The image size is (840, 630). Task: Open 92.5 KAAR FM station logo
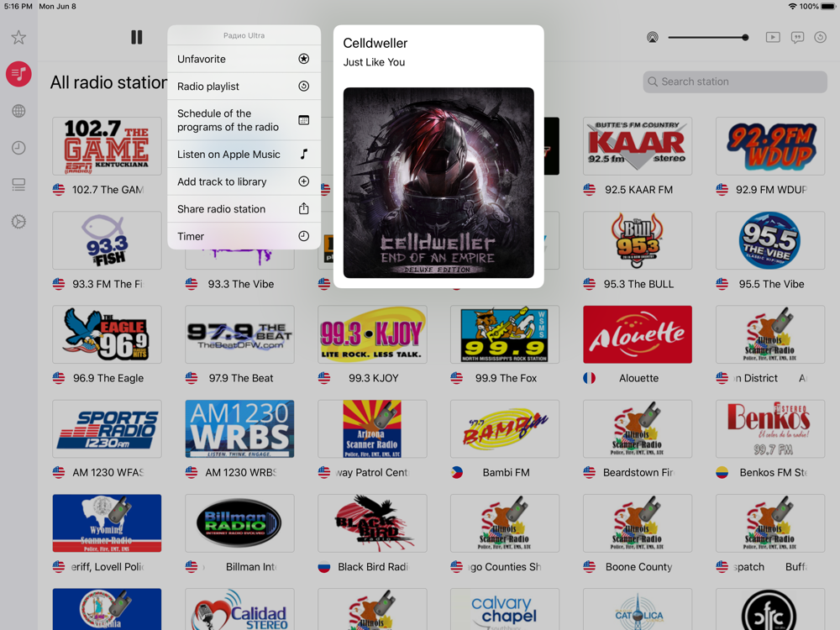coord(638,146)
